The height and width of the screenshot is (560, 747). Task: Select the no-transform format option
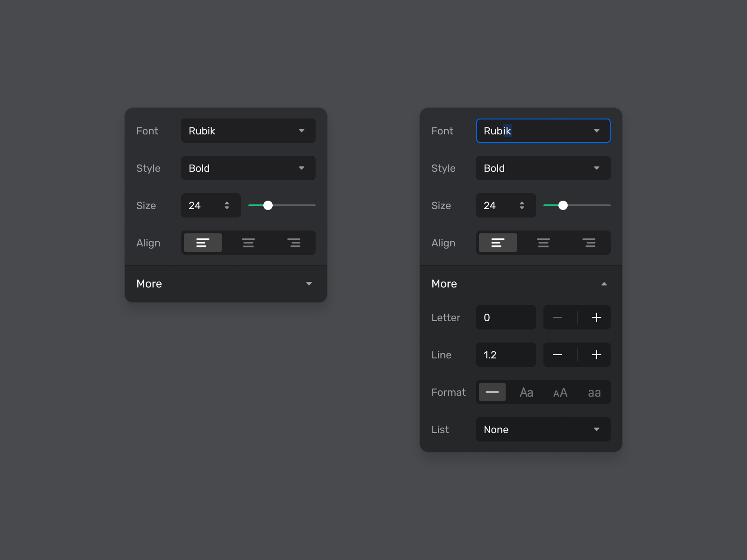(492, 392)
